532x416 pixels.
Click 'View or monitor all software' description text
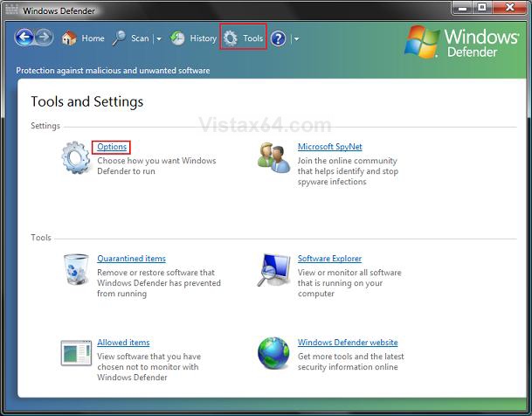click(x=349, y=283)
